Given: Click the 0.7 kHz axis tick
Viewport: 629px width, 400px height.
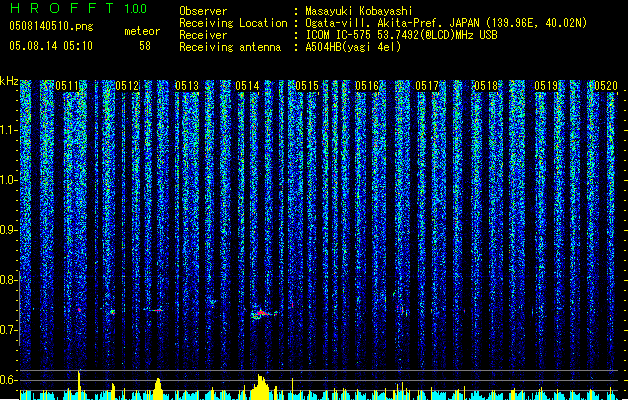Looking at the screenshot, I should pyautogui.click(x=9, y=330).
